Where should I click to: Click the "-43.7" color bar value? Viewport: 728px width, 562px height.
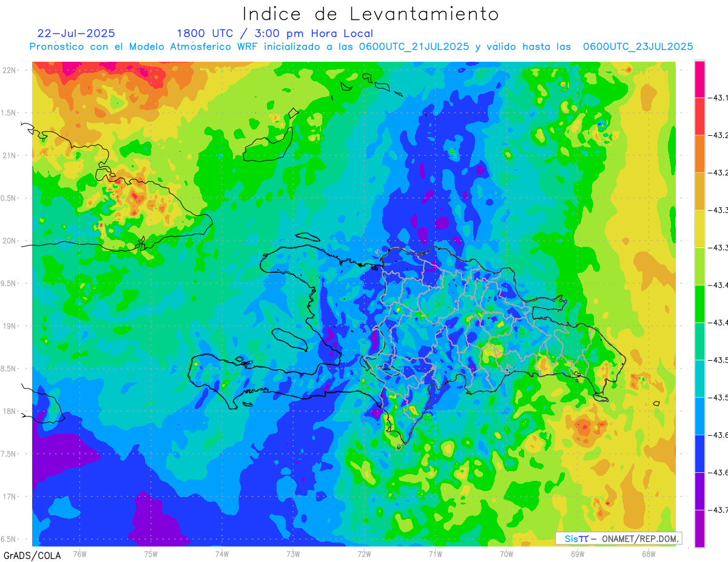click(x=719, y=510)
